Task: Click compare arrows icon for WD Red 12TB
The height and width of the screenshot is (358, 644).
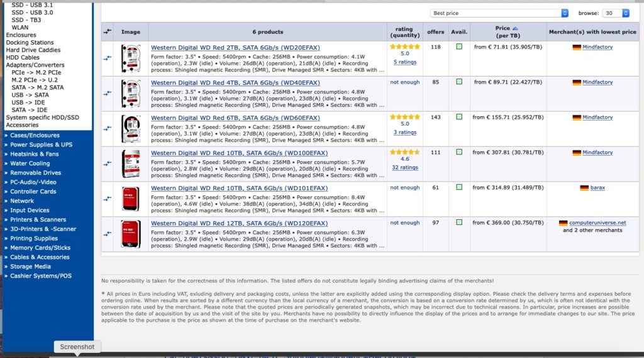Action: (107, 234)
